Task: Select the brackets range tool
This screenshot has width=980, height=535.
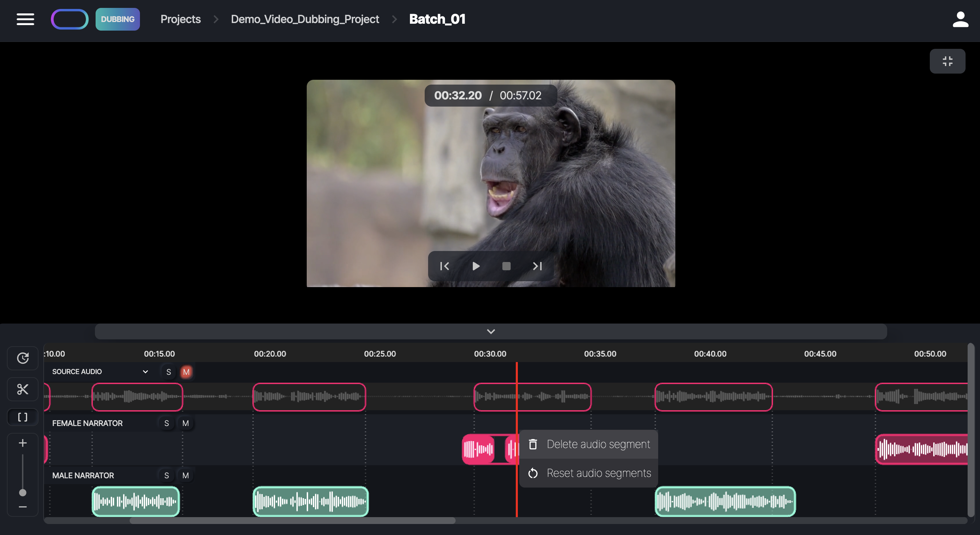Action: [23, 417]
